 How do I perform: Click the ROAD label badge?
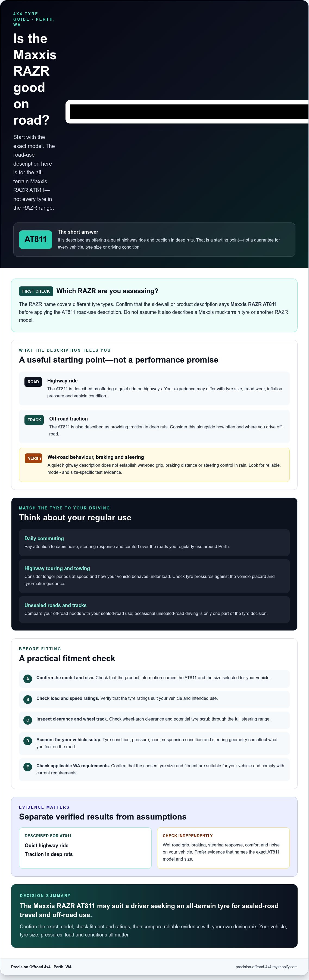tap(33, 382)
